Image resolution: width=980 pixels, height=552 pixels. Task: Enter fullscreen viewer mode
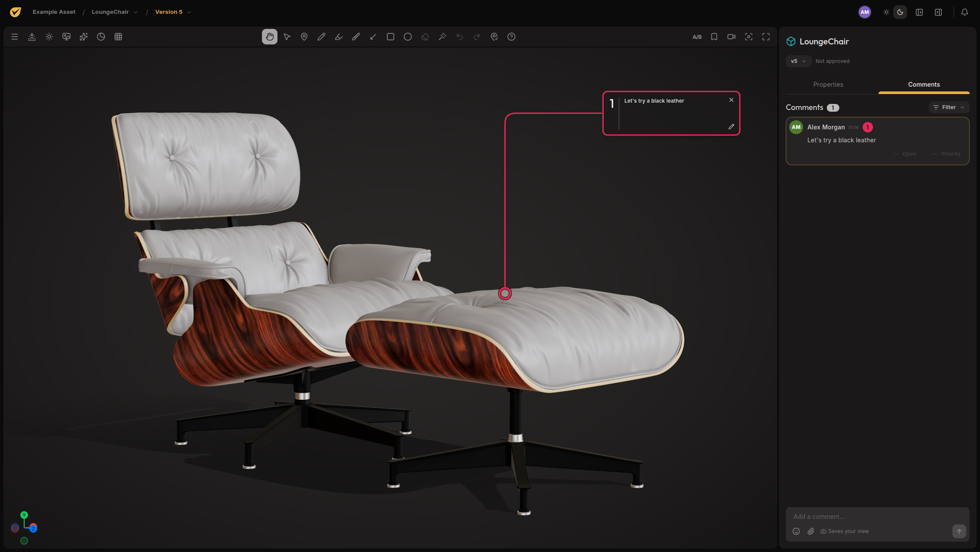766,37
